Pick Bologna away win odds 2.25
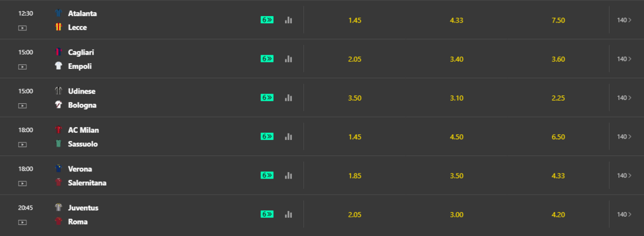 (x=558, y=98)
